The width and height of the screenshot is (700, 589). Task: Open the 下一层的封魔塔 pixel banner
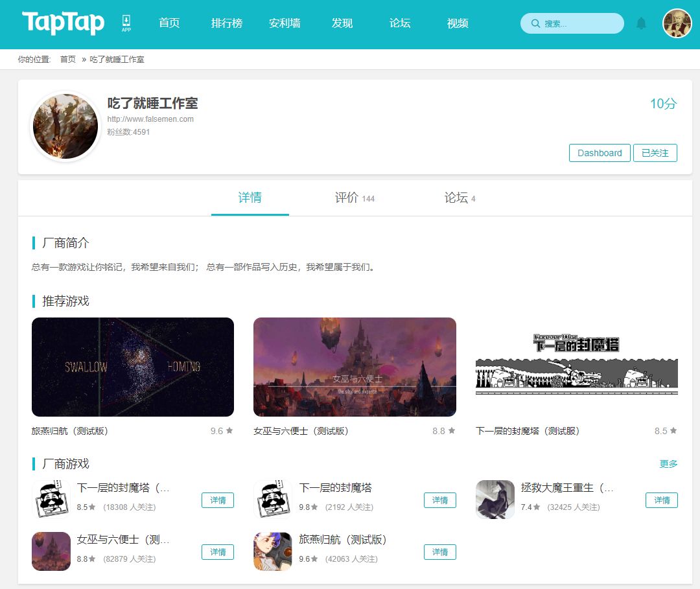577,367
